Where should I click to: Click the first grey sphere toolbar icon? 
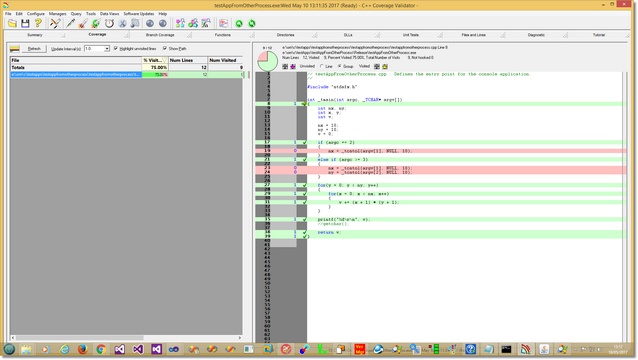pyautogui.click(x=150, y=23)
